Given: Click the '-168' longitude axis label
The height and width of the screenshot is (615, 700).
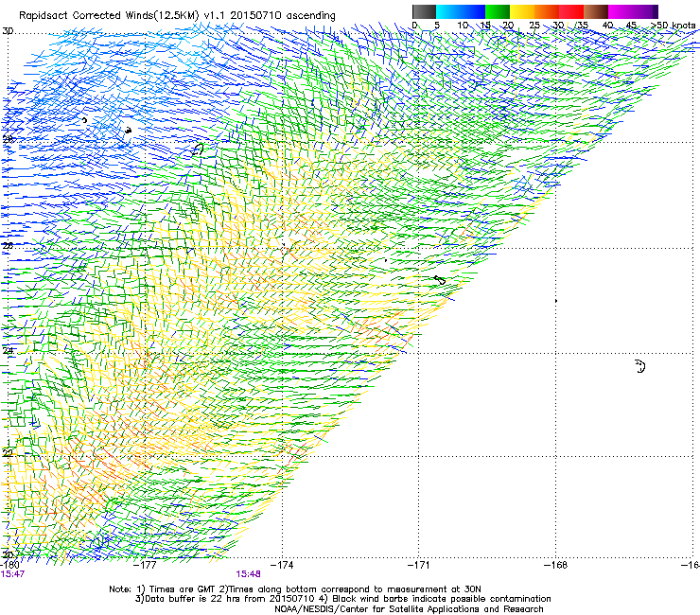Looking at the screenshot, I should click(556, 565).
